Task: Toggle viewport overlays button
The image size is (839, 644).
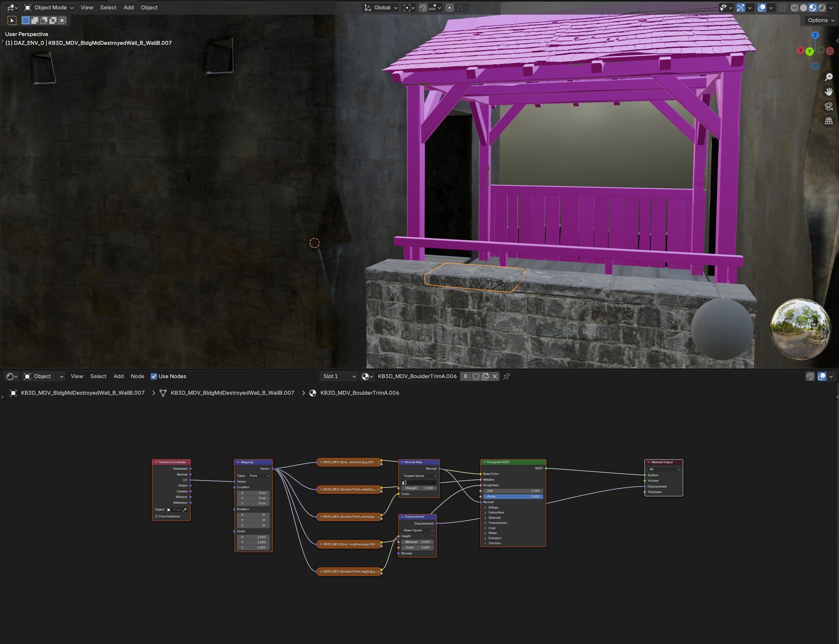Action: pos(761,8)
